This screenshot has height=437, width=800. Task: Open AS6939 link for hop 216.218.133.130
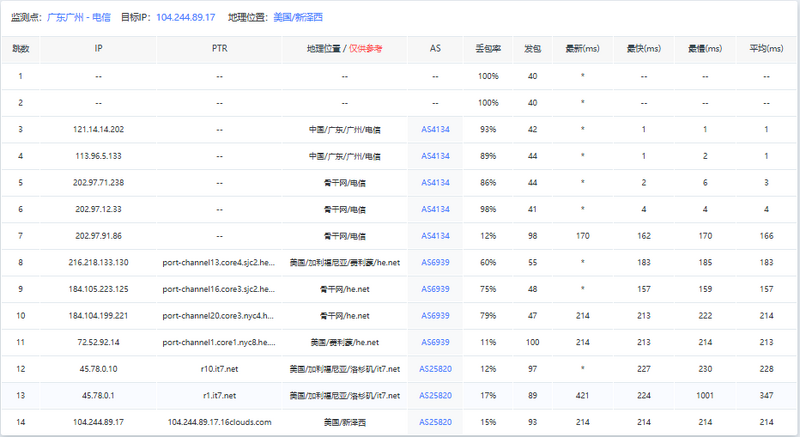coord(435,262)
